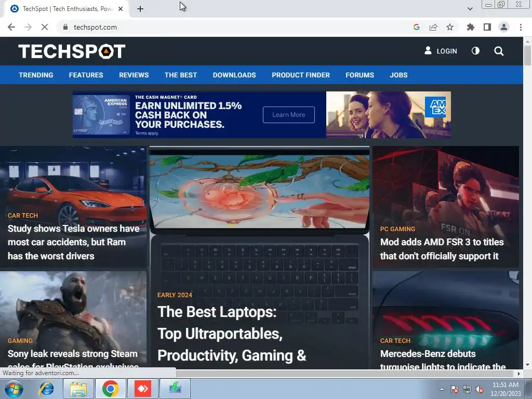Go to the FORUMS section

[x=360, y=75]
